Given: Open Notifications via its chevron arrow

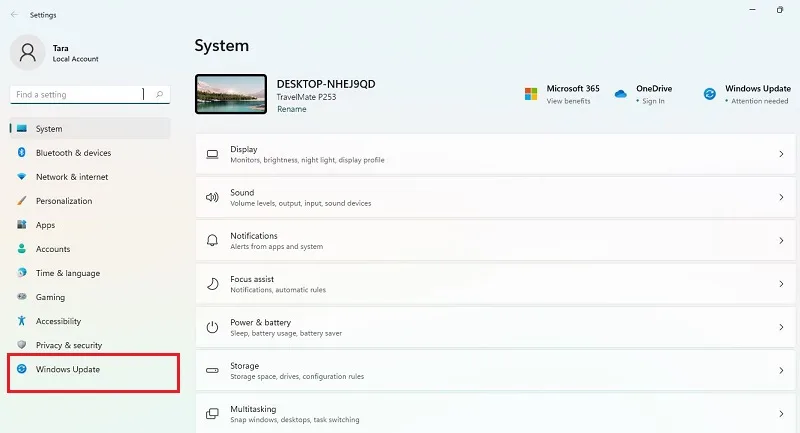Looking at the screenshot, I should [x=781, y=240].
